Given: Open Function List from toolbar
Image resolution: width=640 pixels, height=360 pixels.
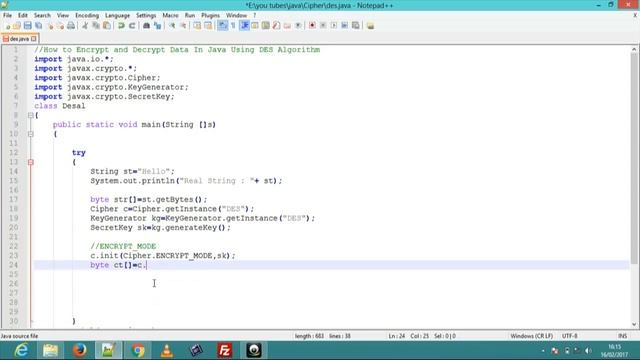Looking at the screenshot, I should 276,26.
